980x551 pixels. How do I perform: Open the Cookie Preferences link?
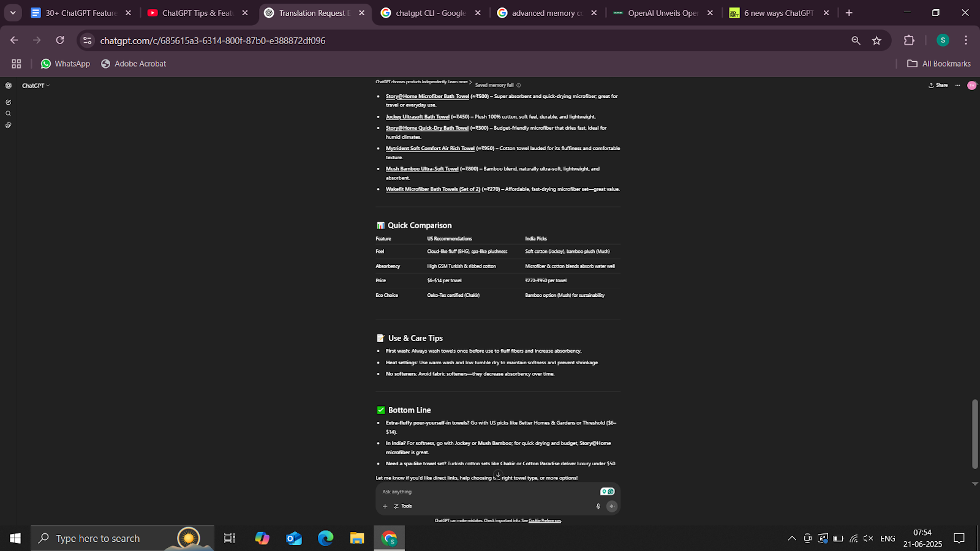click(545, 520)
